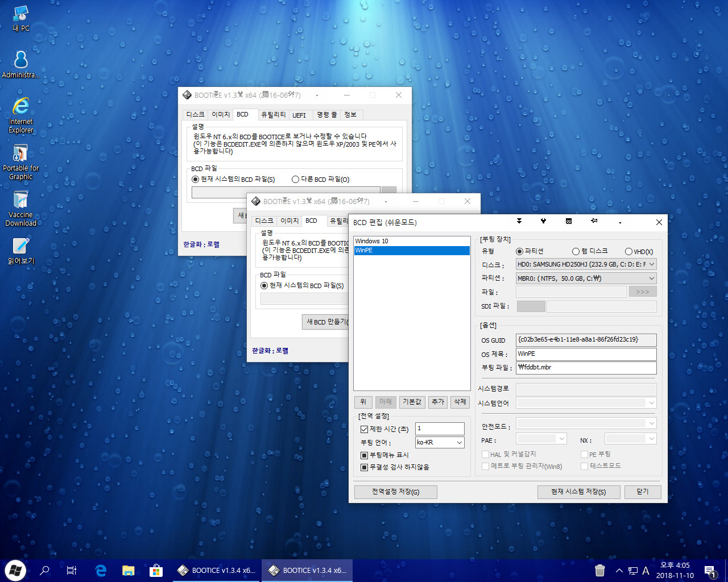Click the 기본값 default button
This screenshot has height=582, width=728.
point(412,402)
